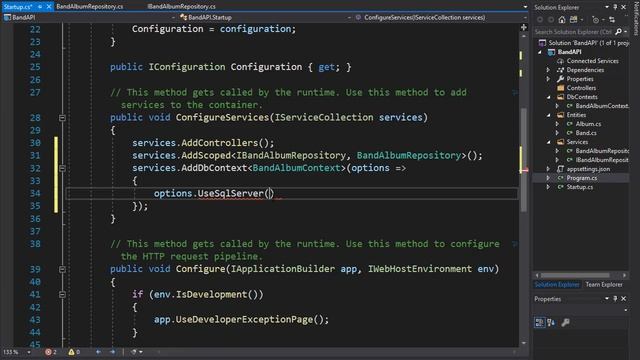Collapse the BandAPI project node
This screenshot has width=640, height=360.
click(540, 52)
